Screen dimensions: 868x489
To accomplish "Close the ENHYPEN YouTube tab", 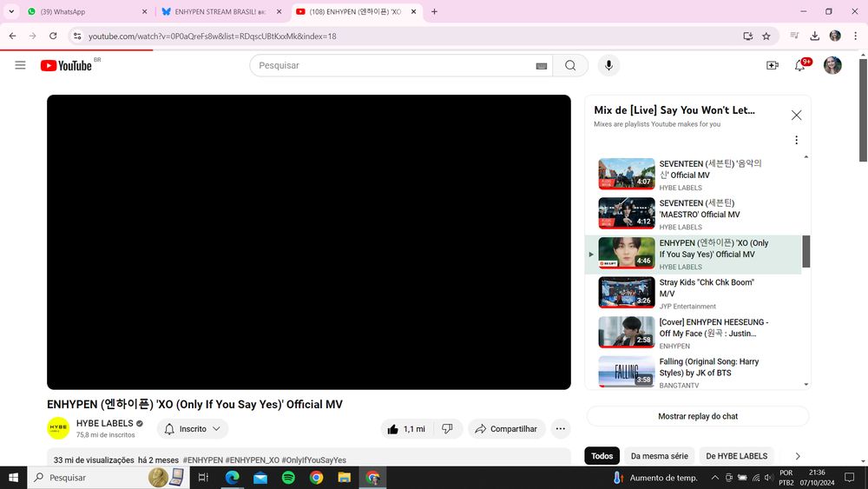I will pyautogui.click(x=413, y=11).
